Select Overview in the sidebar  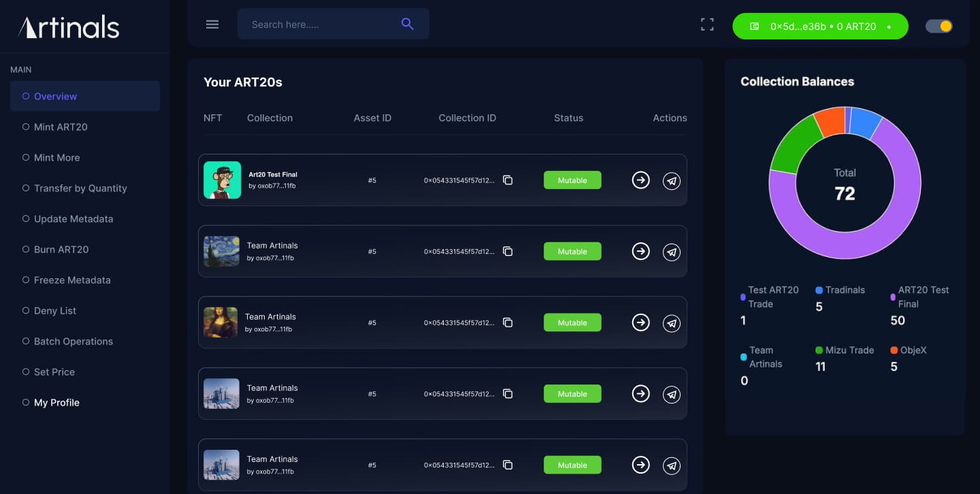[x=85, y=96]
